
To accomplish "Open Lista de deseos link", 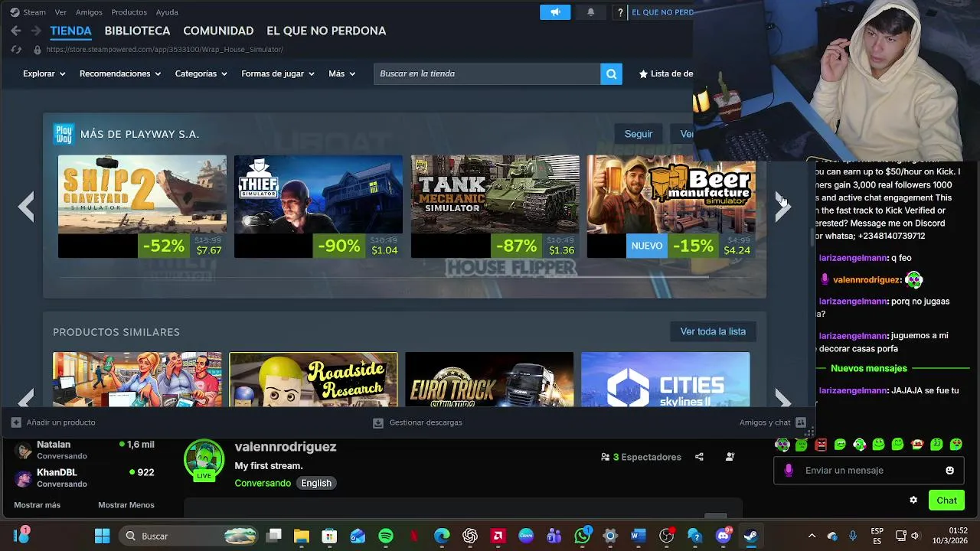I will (x=665, y=73).
